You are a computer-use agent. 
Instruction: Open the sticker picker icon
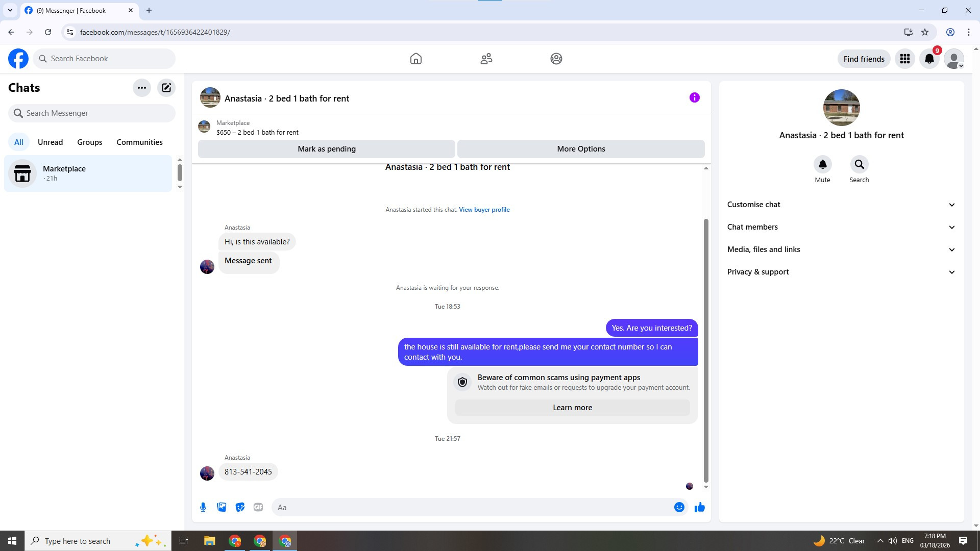click(240, 507)
